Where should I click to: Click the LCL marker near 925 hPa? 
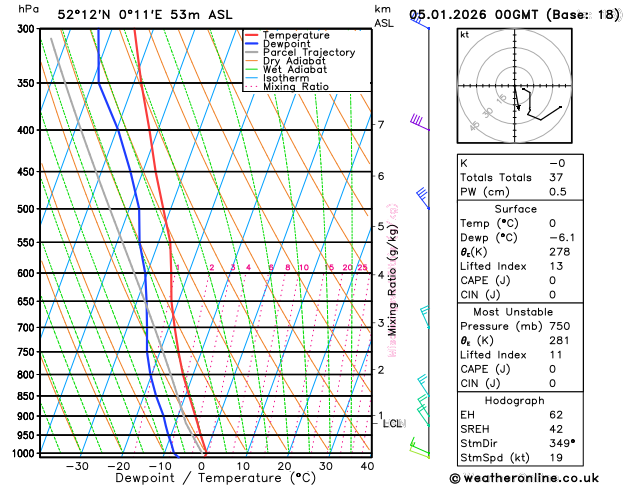(392, 424)
